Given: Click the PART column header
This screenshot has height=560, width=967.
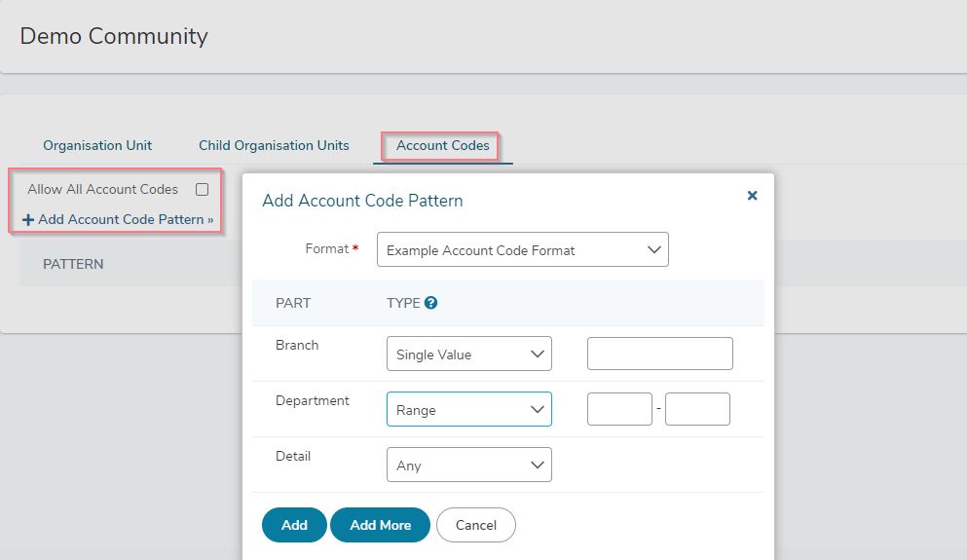Looking at the screenshot, I should pyautogui.click(x=293, y=303).
